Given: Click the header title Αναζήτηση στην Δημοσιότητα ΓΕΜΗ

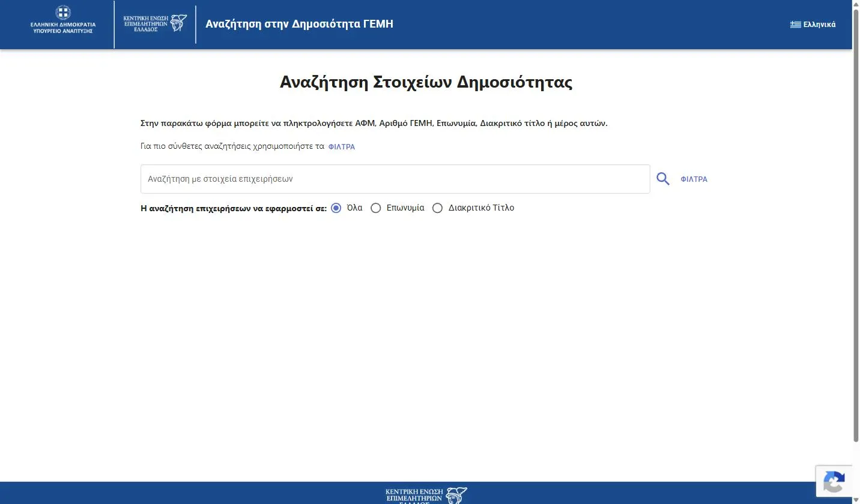Looking at the screenshot, I should (x=300, y=24).
